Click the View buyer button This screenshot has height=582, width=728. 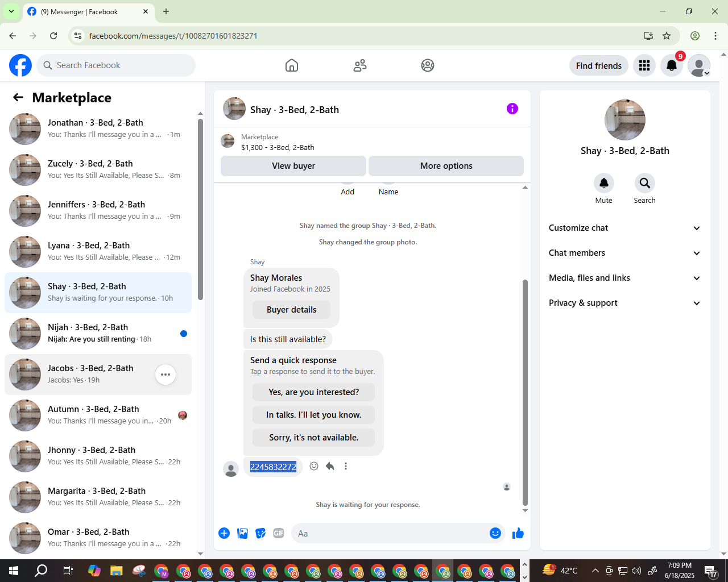click(x=293, y=166)
